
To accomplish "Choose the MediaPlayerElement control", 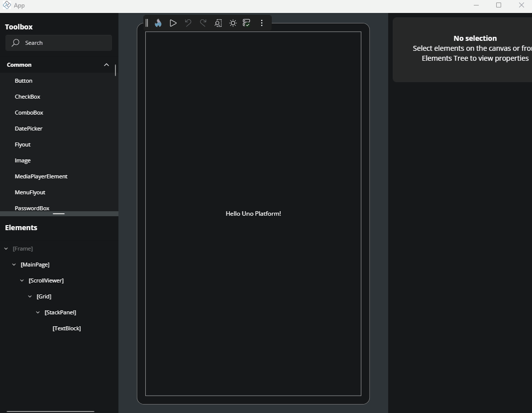I will click(x=41, y=176).
